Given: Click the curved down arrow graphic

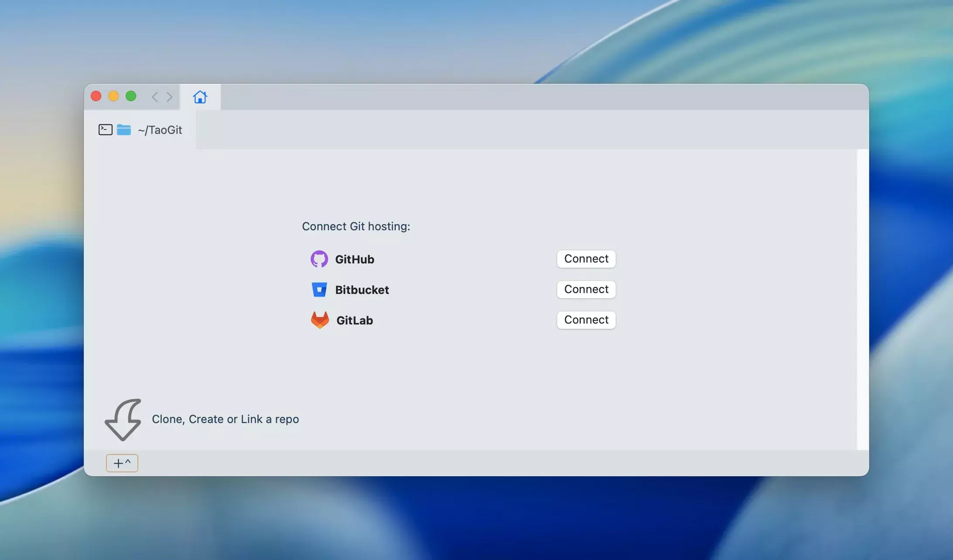Looking at the screenshot, I should click(x=123, y=420).
